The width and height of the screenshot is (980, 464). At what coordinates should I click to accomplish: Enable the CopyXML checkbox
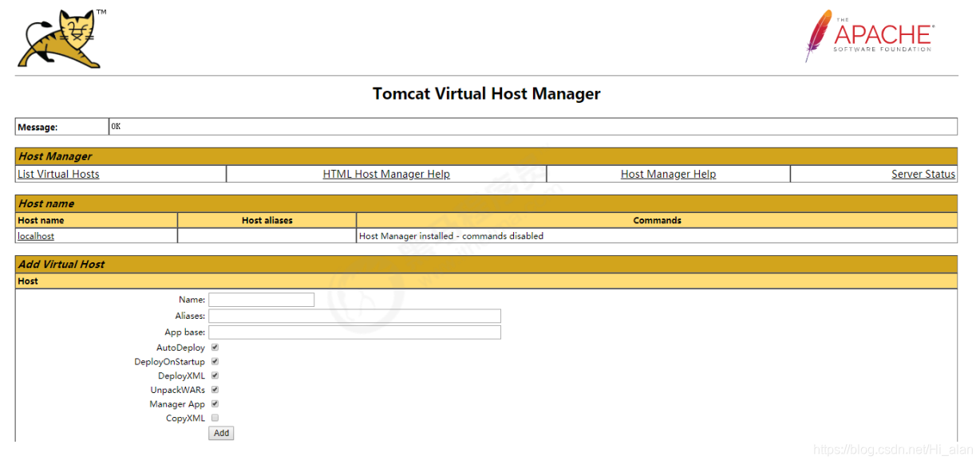(215, 418)
